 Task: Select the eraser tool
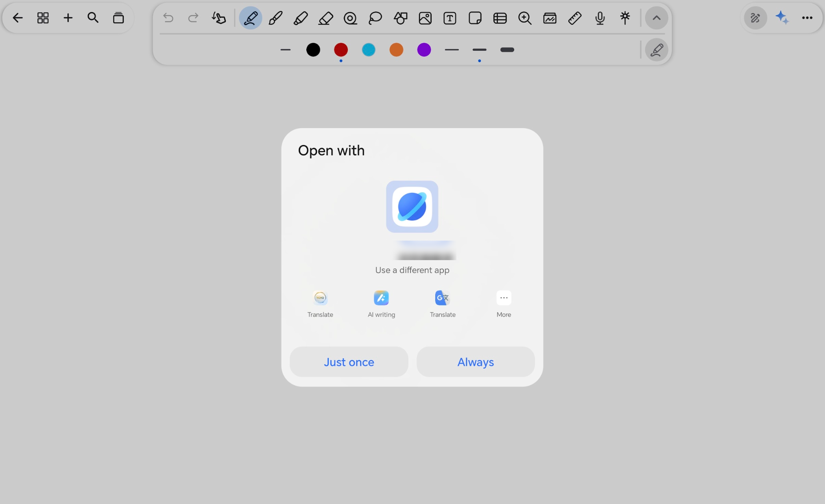coord(325,18)
